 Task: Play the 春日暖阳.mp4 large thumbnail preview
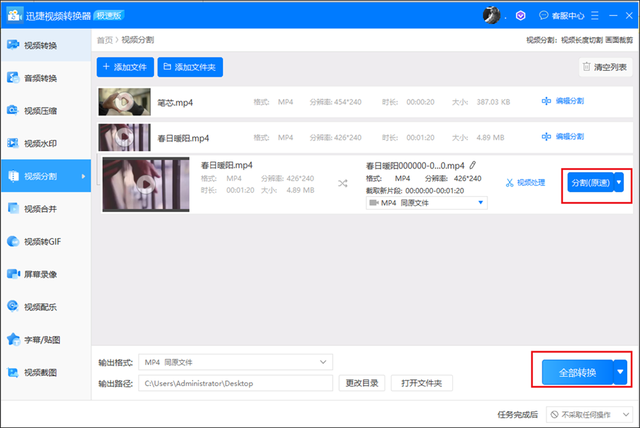point(146,183)
